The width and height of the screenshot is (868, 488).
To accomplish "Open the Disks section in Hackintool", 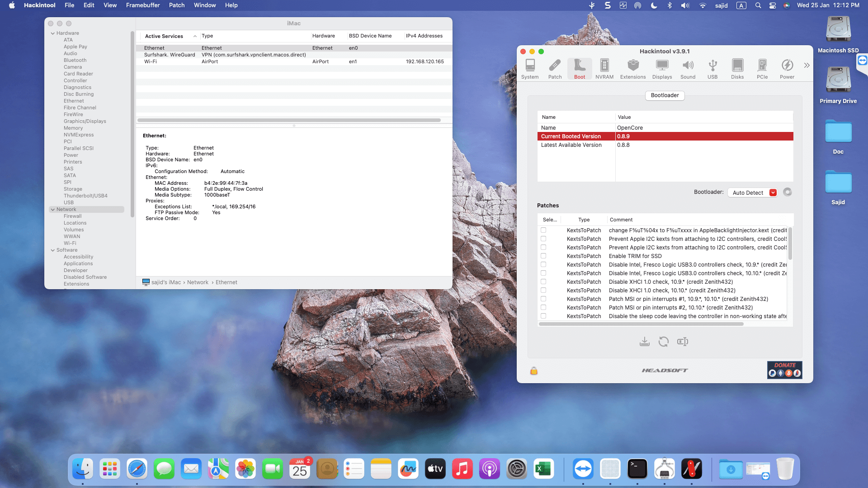I will [737, 69].
